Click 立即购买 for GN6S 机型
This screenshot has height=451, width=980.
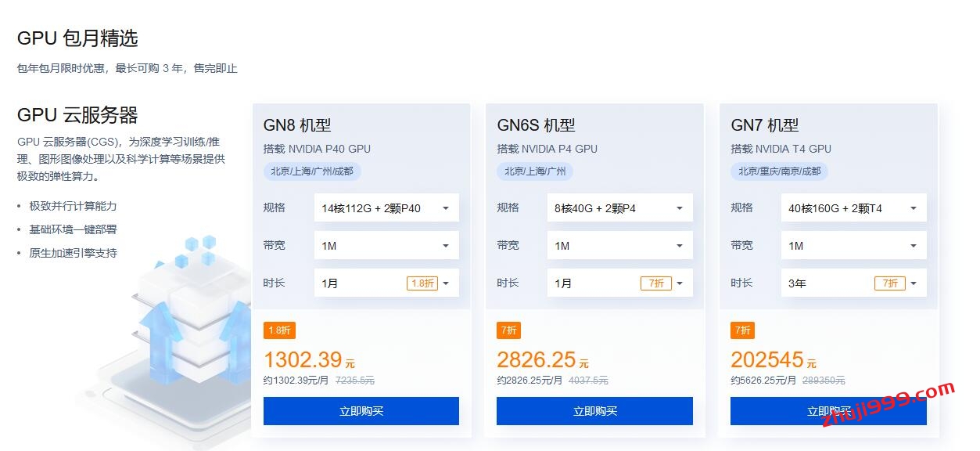594,411
